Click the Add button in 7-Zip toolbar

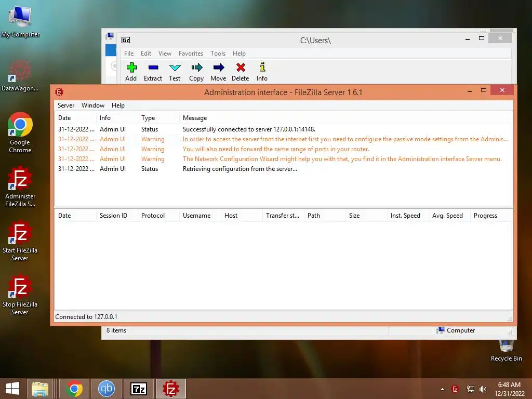pyautogui.click(x=131, y=72)
